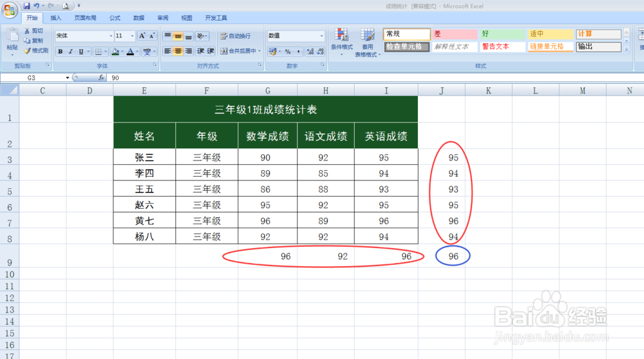
Task: Increase decimal places
Action: pos(310,52)
